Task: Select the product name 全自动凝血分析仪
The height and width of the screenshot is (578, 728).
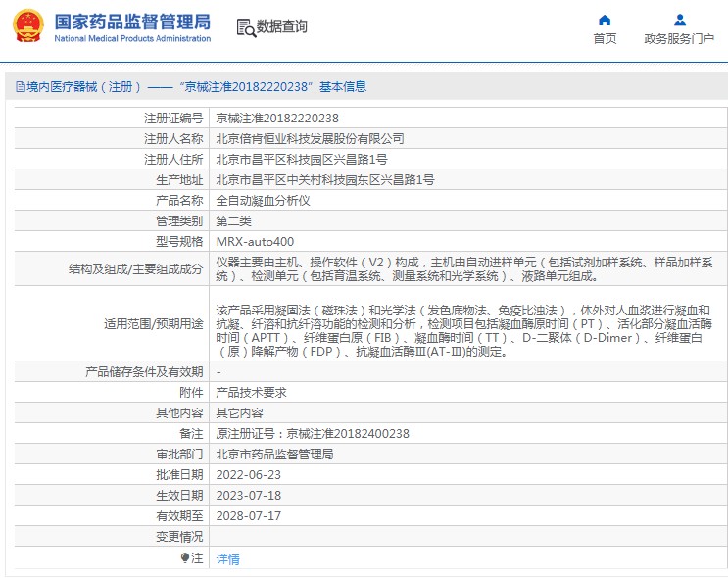Action: point(263,200)
